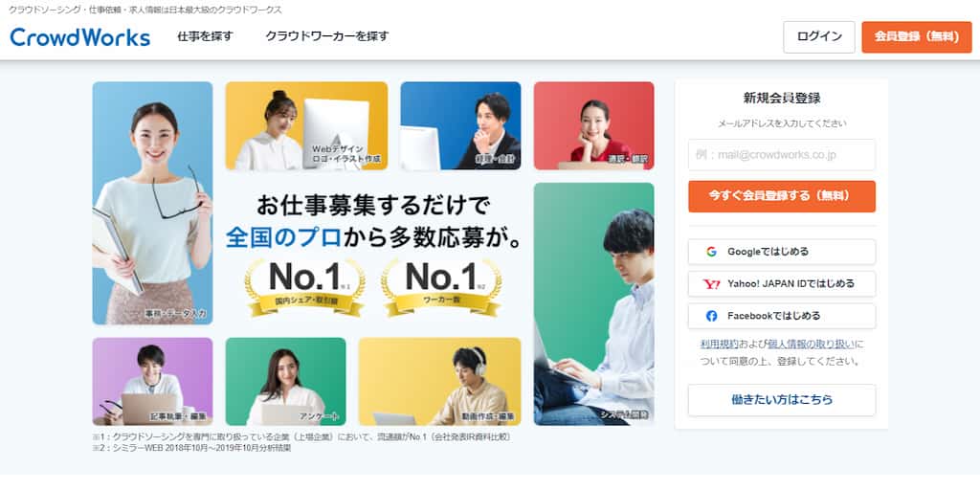Click 会員登録（無料） header button
Image resolution: width=980 pixels, height=490 pixels.
point(917,37)
